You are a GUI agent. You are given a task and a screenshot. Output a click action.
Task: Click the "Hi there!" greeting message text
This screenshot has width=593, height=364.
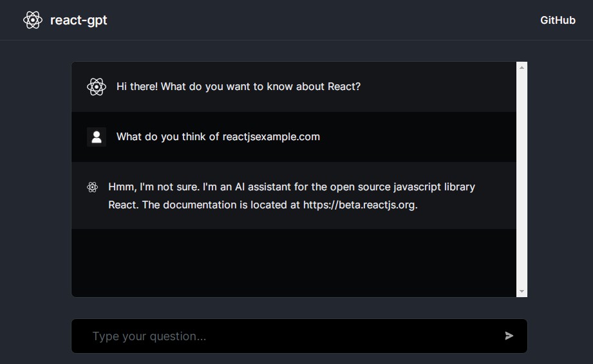coord(238,86)
